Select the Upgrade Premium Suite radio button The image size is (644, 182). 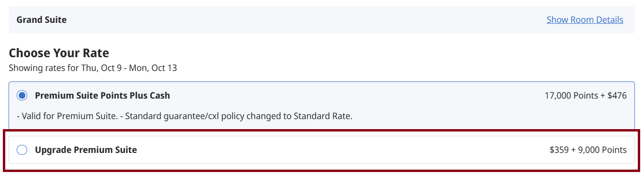coord(22,150)
